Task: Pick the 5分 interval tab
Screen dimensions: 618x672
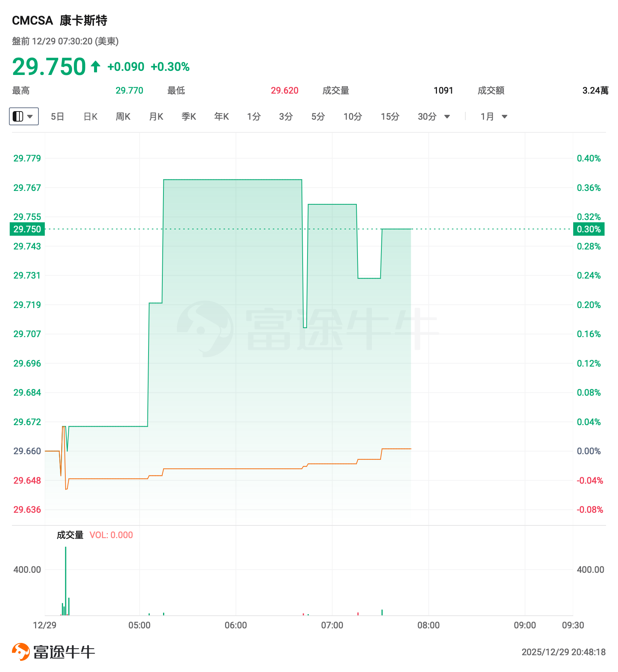Action: click(318, 117)
